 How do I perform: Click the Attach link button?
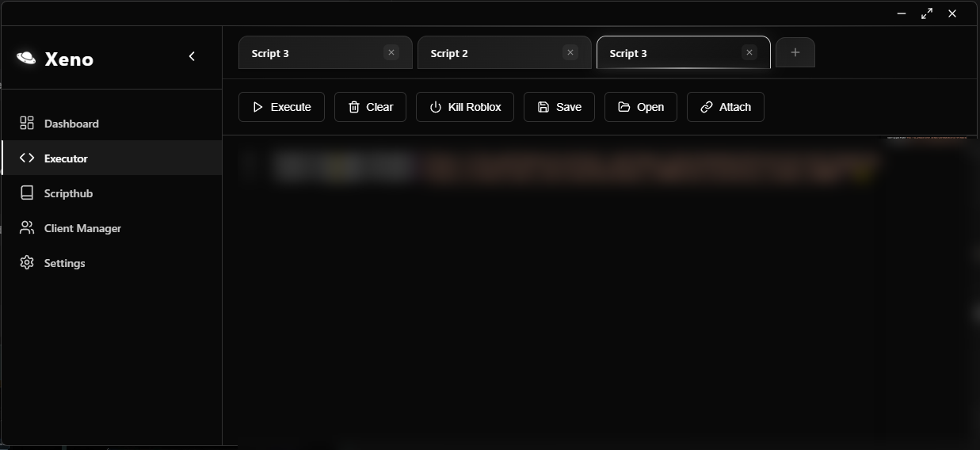pyautogui.click(x=726, y=107)
